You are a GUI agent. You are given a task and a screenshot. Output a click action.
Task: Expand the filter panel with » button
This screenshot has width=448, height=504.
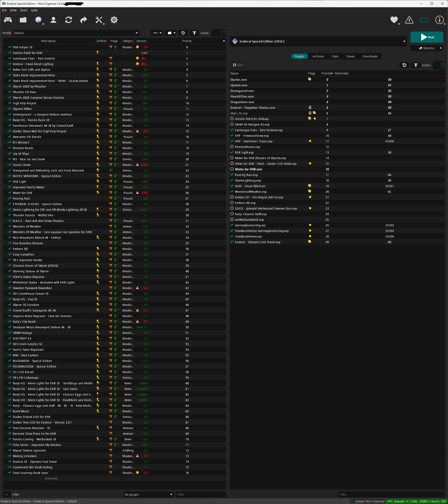pyautogui.click(x=7, y=495)
